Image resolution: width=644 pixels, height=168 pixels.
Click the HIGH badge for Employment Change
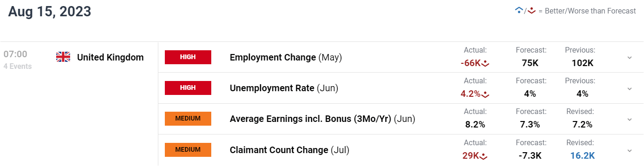click(188, 57)
